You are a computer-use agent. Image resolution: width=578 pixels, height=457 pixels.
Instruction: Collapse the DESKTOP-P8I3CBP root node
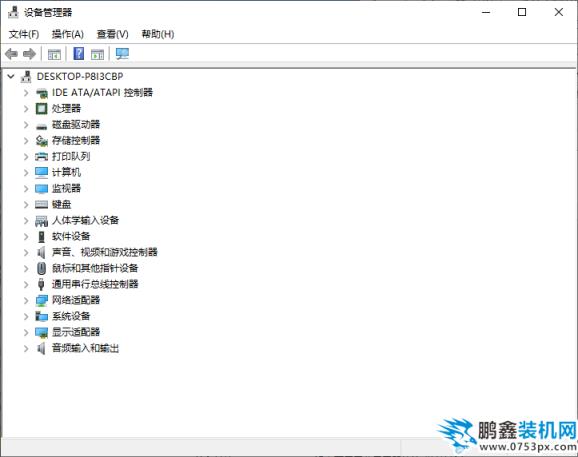11,77
